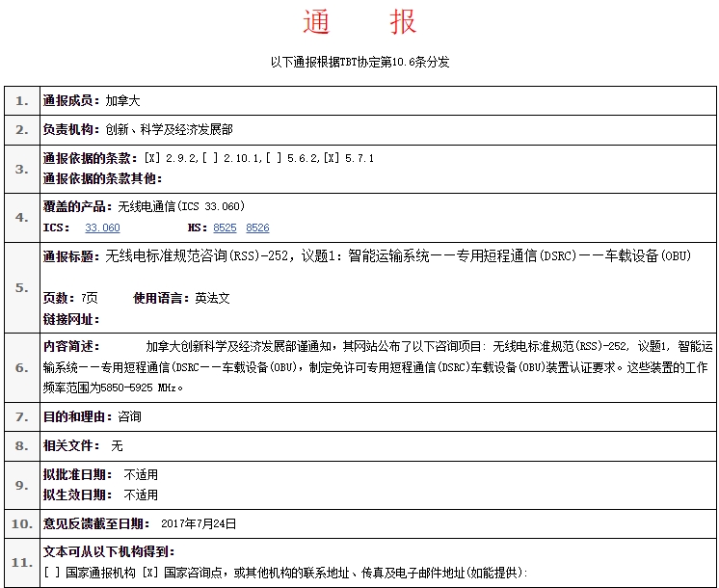Click the 目的和理由 value 咨询
The image size is (719, 588).
[129, 416]
